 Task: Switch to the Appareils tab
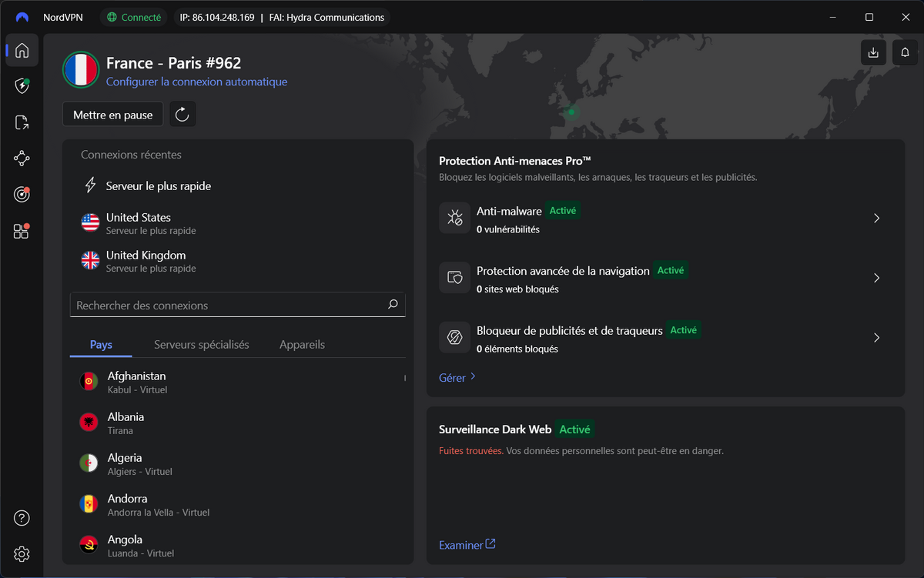point(302,344)
